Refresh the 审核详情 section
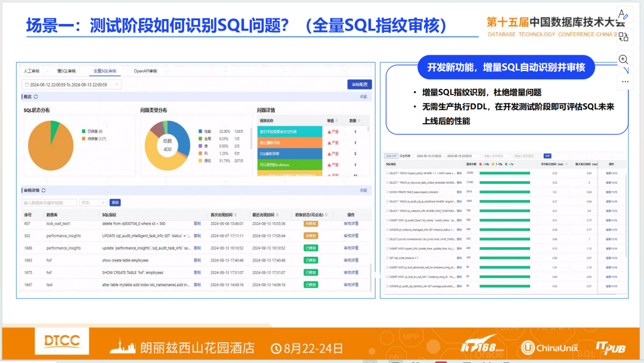Image resolution: width=644 pixels, height=363 pixels. coord(44,190)
